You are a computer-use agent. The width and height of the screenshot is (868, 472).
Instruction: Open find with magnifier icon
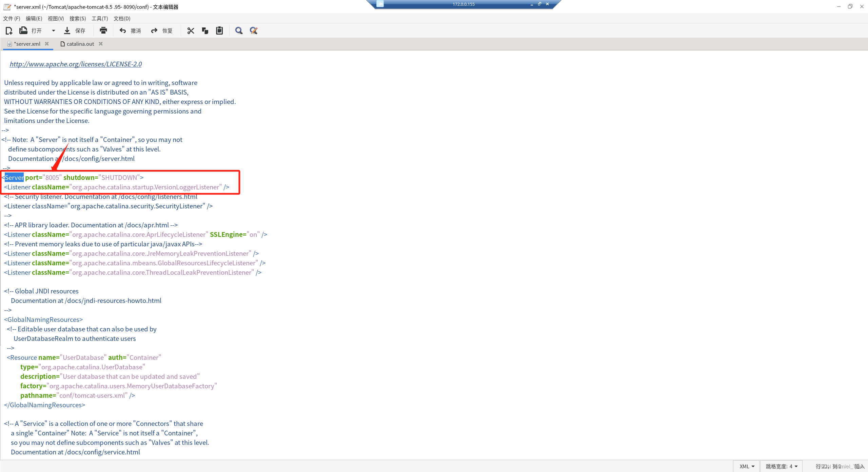[239, 31]
